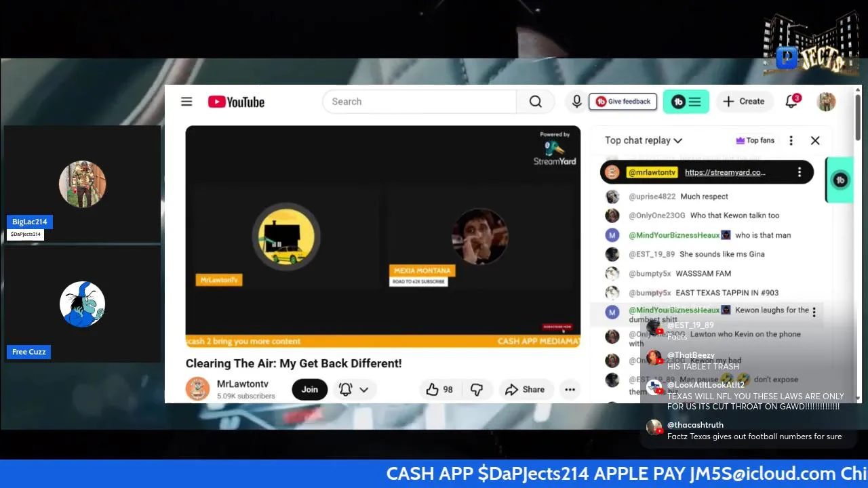Open the Create menu
868x488 pixels.
click(x=744, y=102)
